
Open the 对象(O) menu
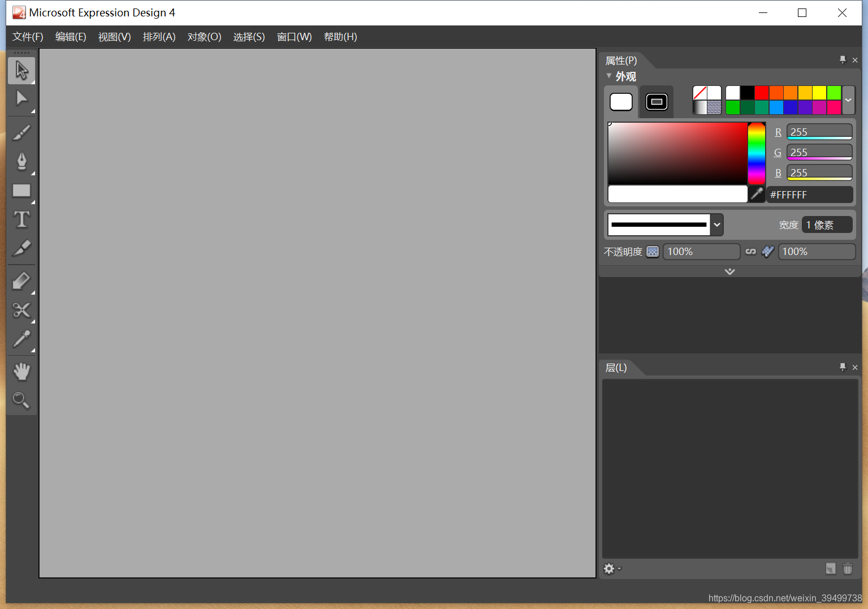click(204, 37)
